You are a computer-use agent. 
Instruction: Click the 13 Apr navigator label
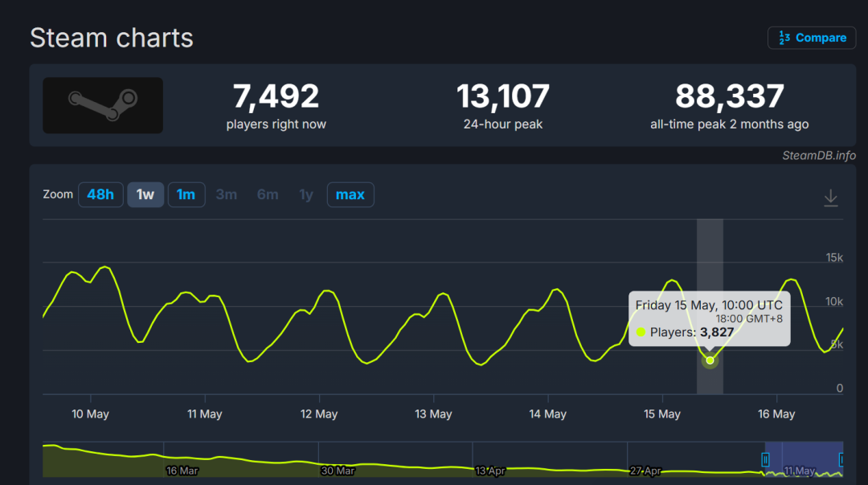(490, 471)
